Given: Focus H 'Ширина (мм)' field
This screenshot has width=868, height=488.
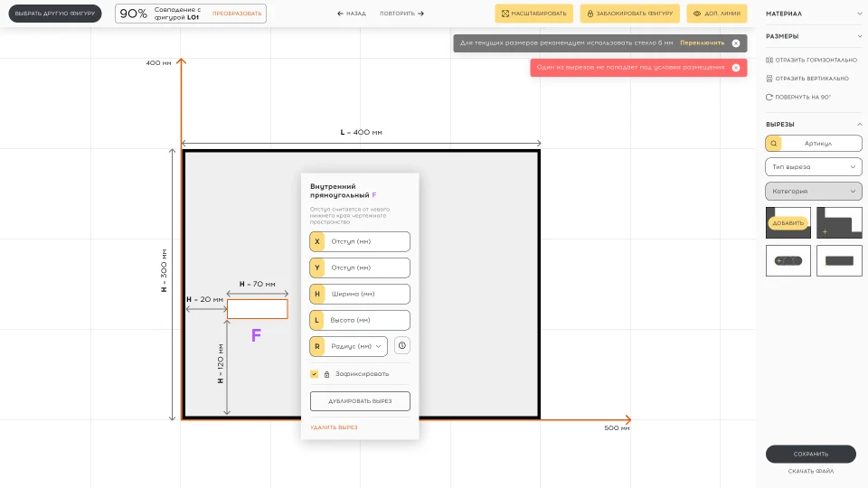Looking at the screenshot, I should tap(360, 294).
